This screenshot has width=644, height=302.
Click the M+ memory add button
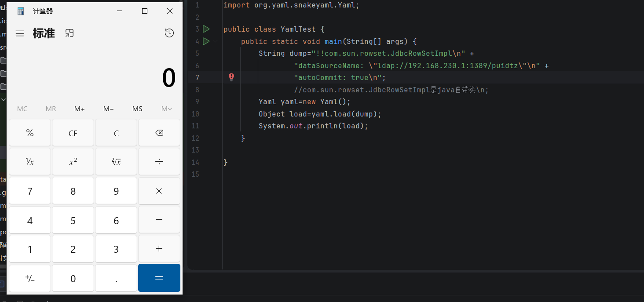80,109
